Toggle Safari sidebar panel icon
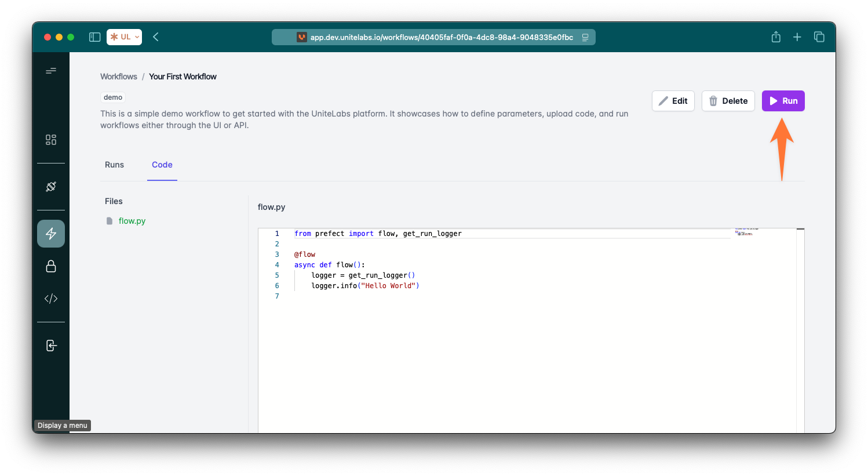The image size is (868, 476). (95, 37)
